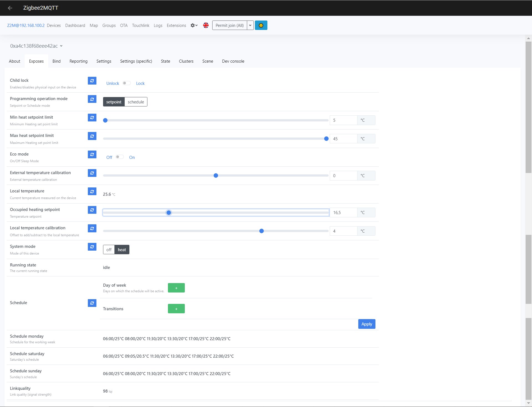532x407 pixels.
Task: Open the Dashboard menu item
Action: [x=75, y=26]
